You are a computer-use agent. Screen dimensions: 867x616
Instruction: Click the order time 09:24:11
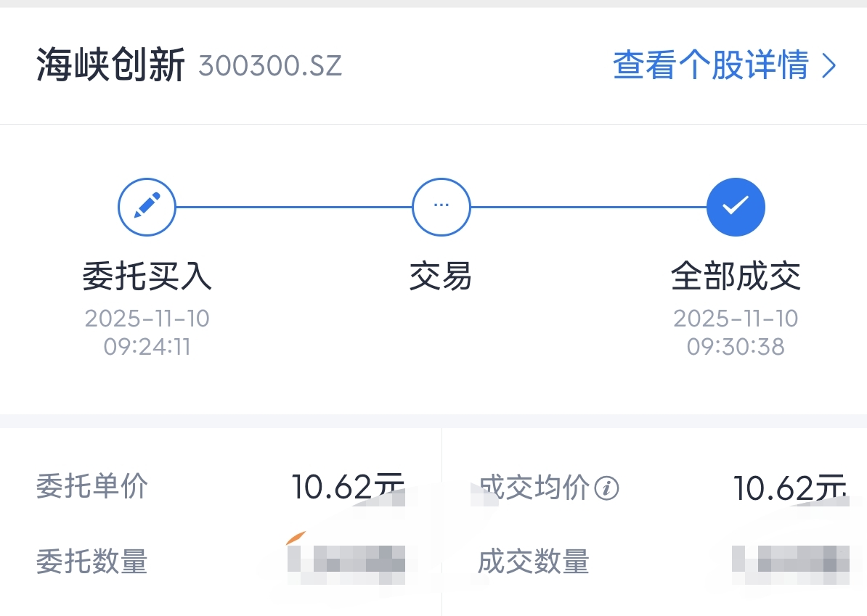point(147,347)
